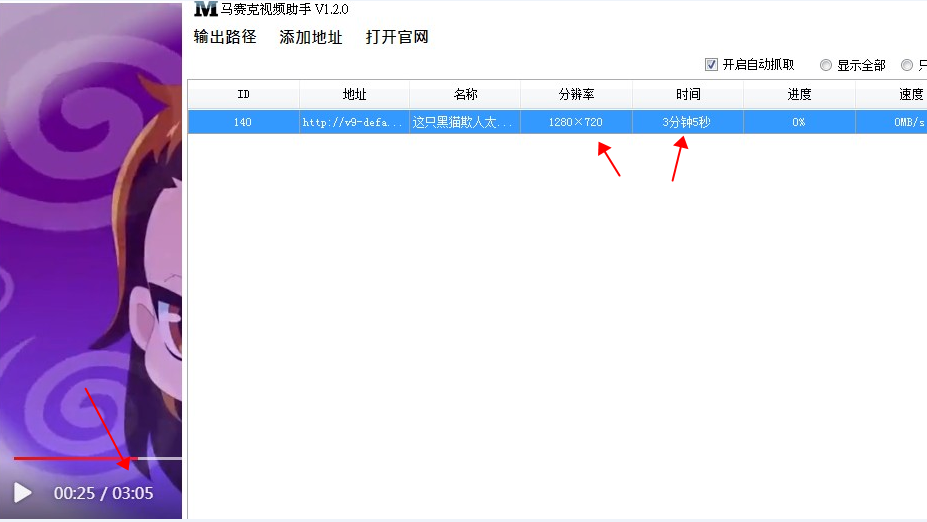Image resolution: width=927 pixels, height=522 pixels.
Task: Select the radio button right of 显示全部
Action: pos(907,65)
